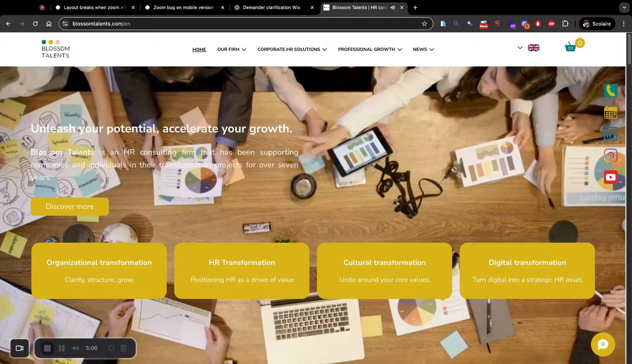Viewport: 632px width, 364px height.
Task: Click the address bar URL field
Action: point(245,24)
